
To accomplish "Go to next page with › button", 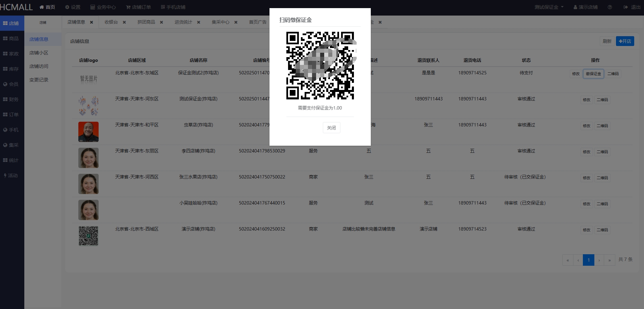I will click(x=599, y=260).
